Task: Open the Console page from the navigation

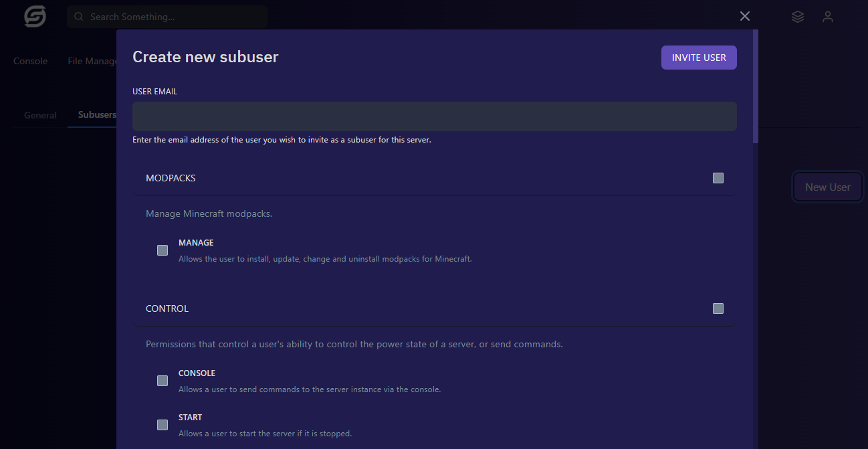Action: pos(30,60)
